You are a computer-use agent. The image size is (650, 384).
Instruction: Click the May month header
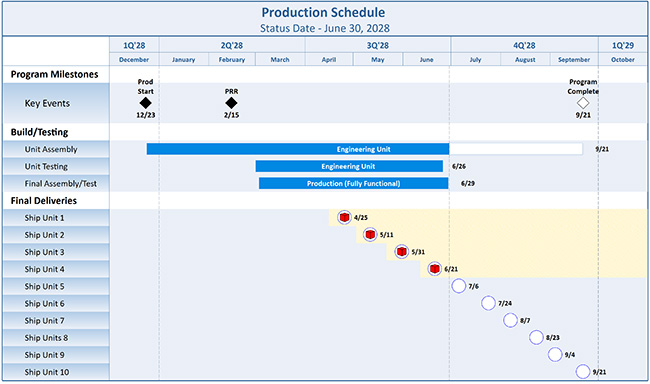[378, 60]
